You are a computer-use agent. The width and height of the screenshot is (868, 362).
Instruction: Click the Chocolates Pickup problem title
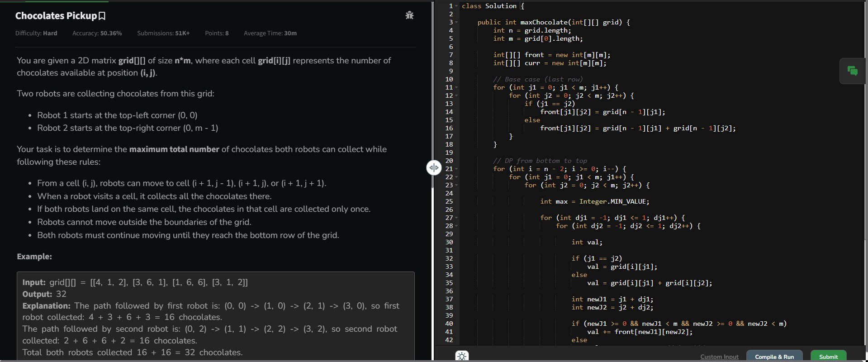click(x=56, y=16)
